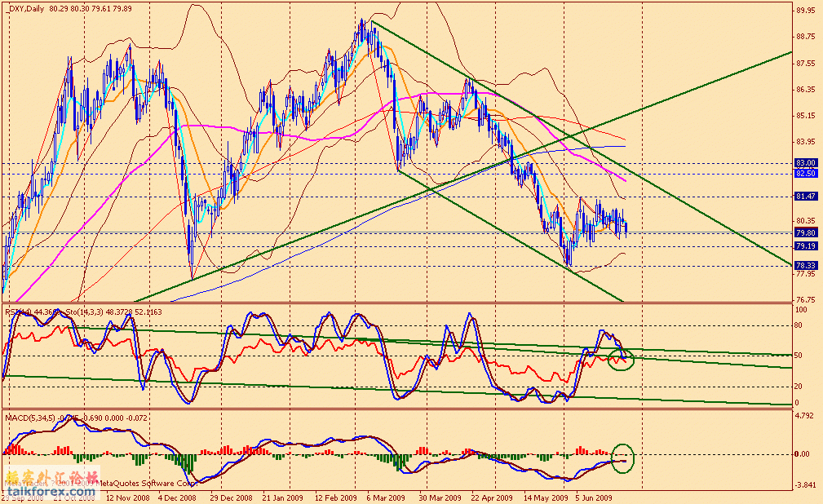Click the 6 Mar 2009 date label
The width and height of the screenshot is (823, 504).
coord(386,497)
